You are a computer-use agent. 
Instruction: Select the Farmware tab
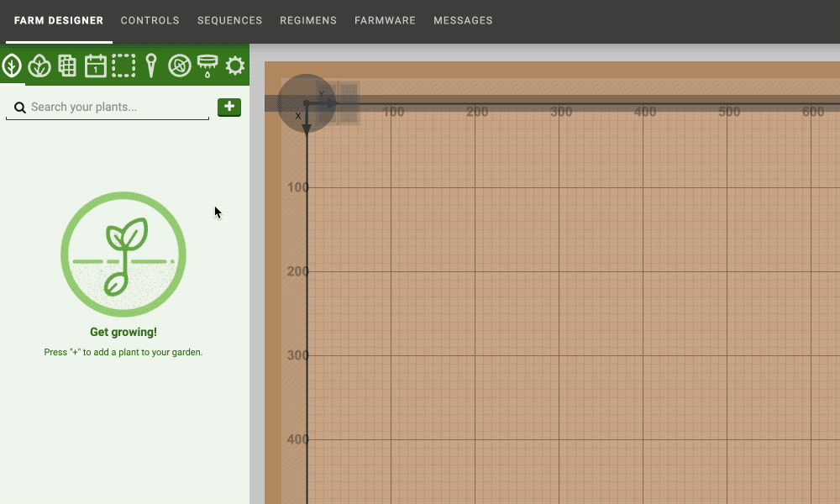(x=385, y=21)
